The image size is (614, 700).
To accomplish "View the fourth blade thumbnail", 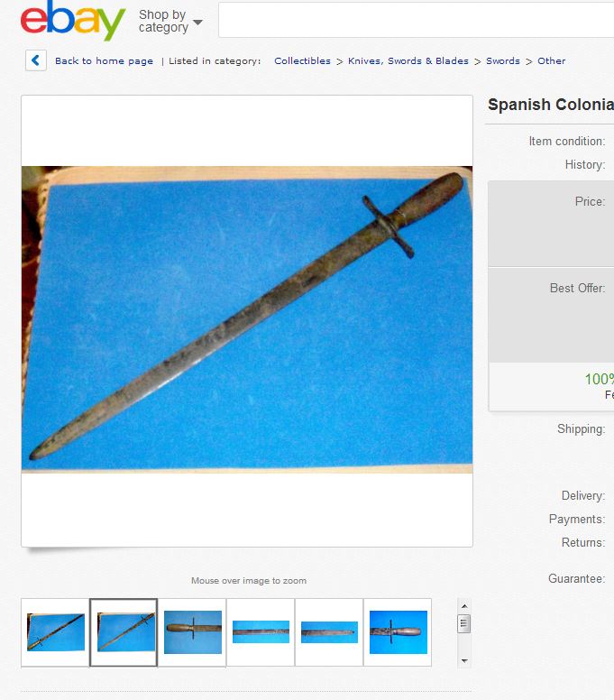I will 261,632.
